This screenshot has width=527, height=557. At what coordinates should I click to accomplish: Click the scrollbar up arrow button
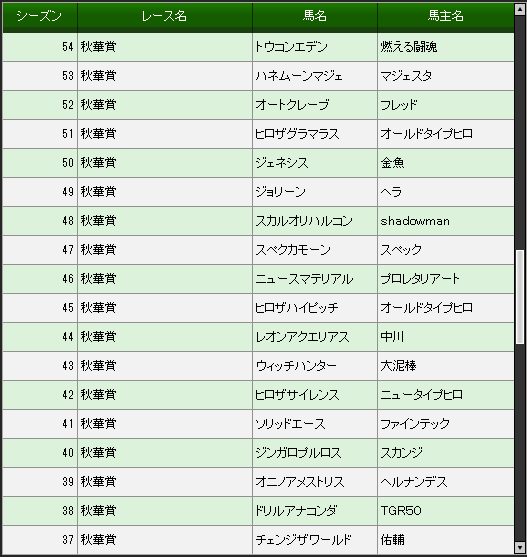click(520, 9)
